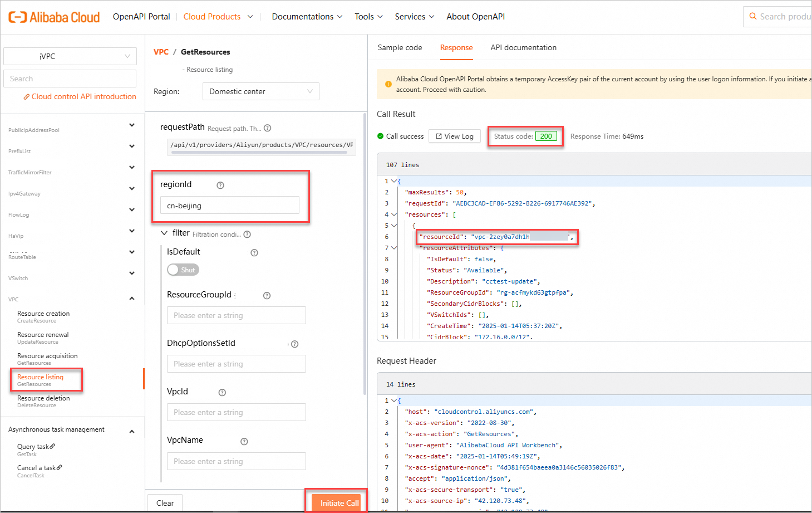The height and width of the screenshot is (513, 812).
Task: Open the API documentation tab
Action: (523, 47)
